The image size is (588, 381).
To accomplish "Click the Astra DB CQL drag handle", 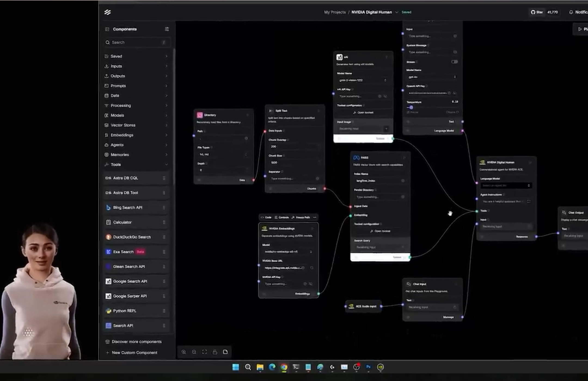I will (164, 178).
